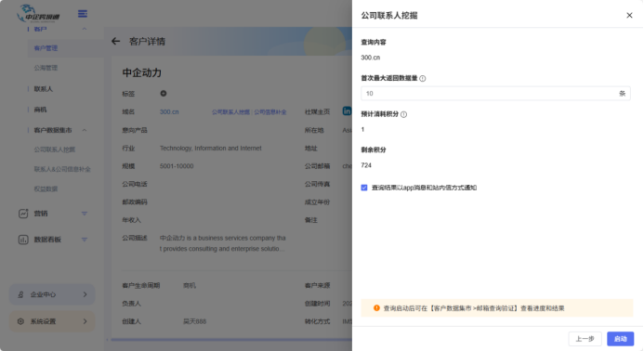The width and height of the screenshot is (644, 351).
Task: Open the LinkedIn social media icon
Action: click(x=347, y=111)
